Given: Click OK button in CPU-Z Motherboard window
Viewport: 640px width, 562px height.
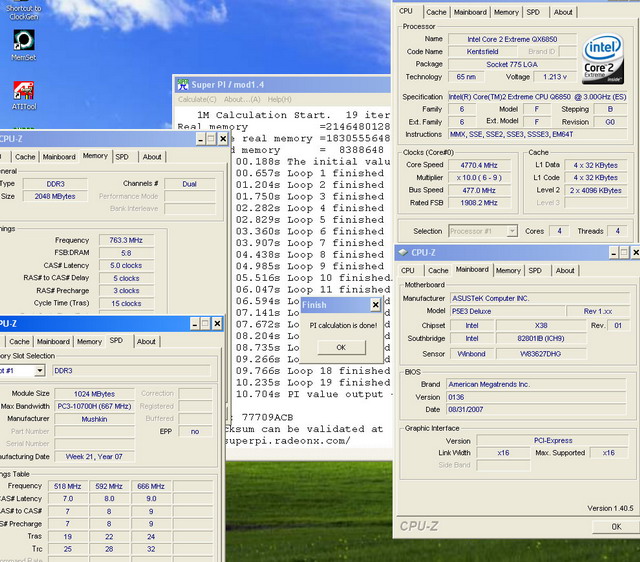Looking at the screenshot, I should coord(616,527).
